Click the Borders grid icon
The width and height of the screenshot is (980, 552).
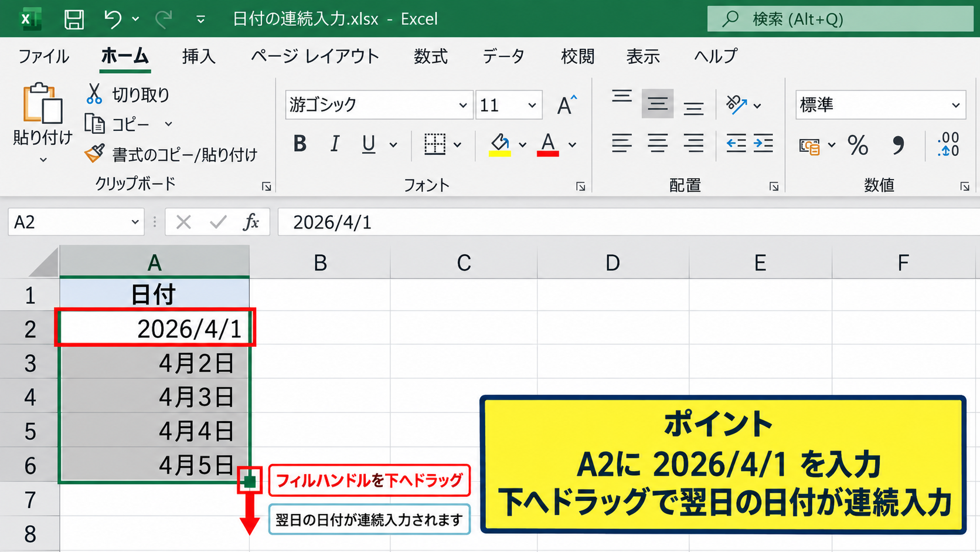[x=435, y=144]
